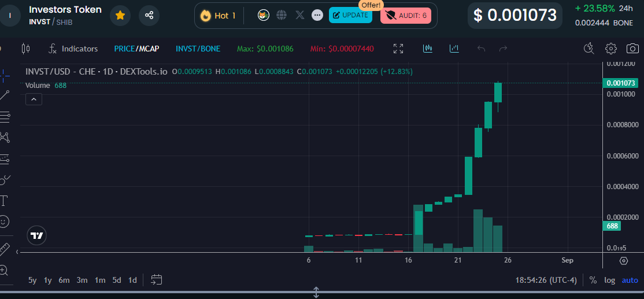Take a chart snapshot with camera icon

pyautogui.click(x=632, y=49)
